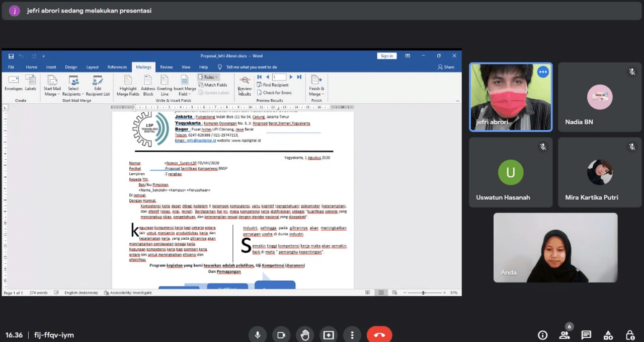Click the zoom out minus button
The width and height of the screenshot is (644, 342).
coord(404,293)
